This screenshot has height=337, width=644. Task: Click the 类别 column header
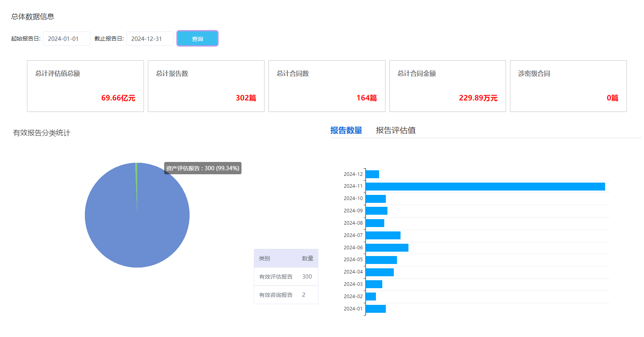(x=264, y=258)
